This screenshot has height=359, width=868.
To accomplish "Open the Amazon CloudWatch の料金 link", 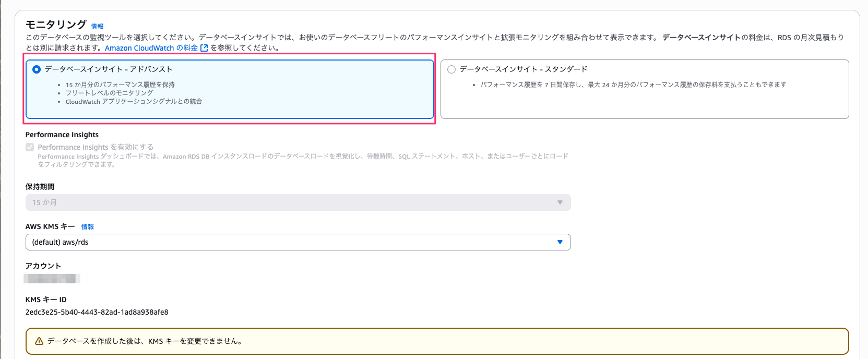I will tap(151, 48).
